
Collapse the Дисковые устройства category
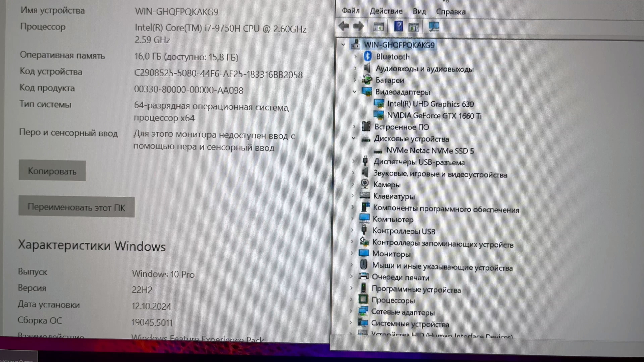pyautogui.click(x=354, y=138)
